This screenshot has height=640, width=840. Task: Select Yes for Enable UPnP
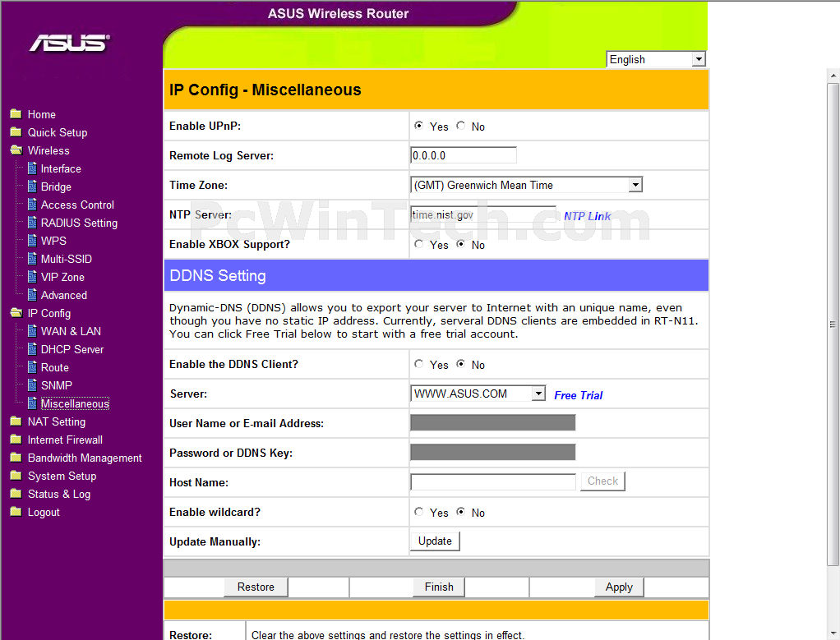tap(419, 126)
